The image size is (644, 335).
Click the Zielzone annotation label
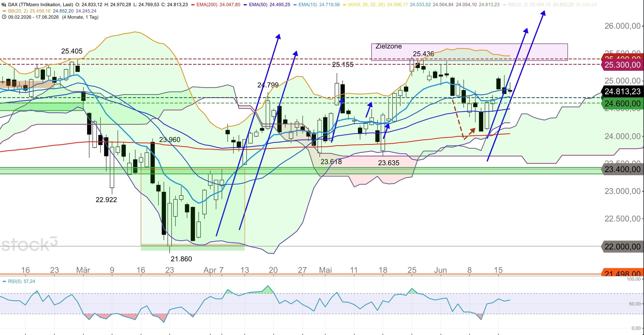[388, 46]
